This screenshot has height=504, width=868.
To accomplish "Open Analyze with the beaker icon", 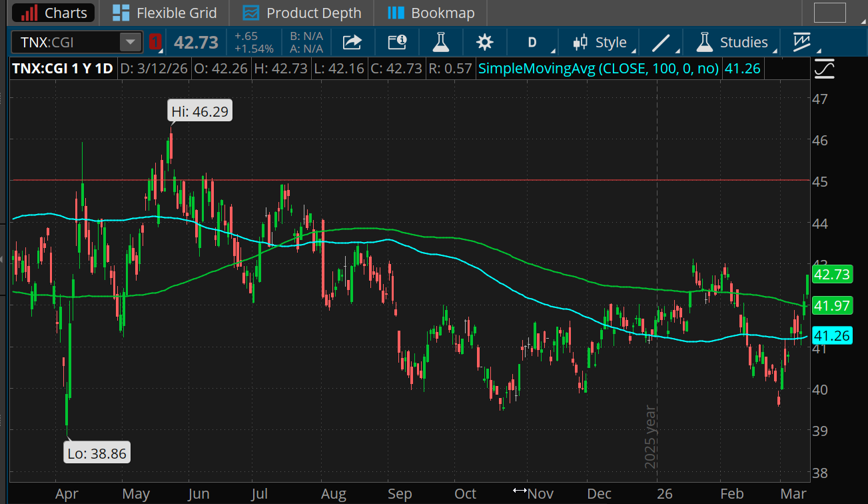I will tap(441, 42).
